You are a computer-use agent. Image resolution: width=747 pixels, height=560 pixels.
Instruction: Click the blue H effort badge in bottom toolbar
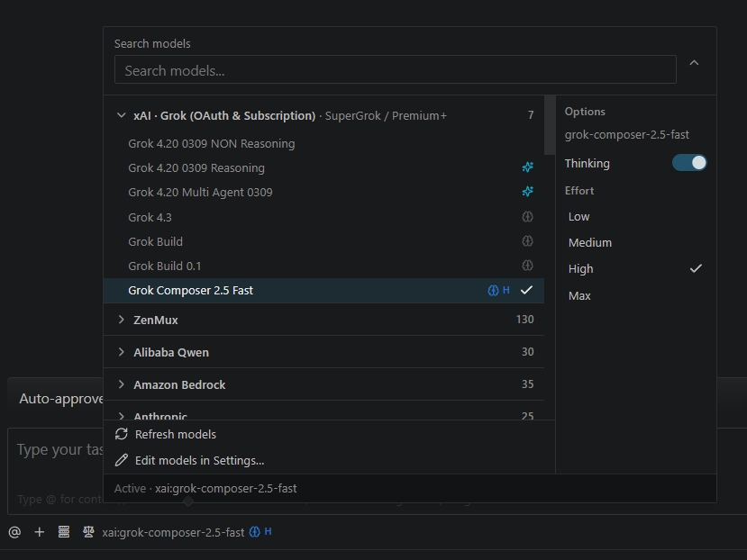pos(269,531)
